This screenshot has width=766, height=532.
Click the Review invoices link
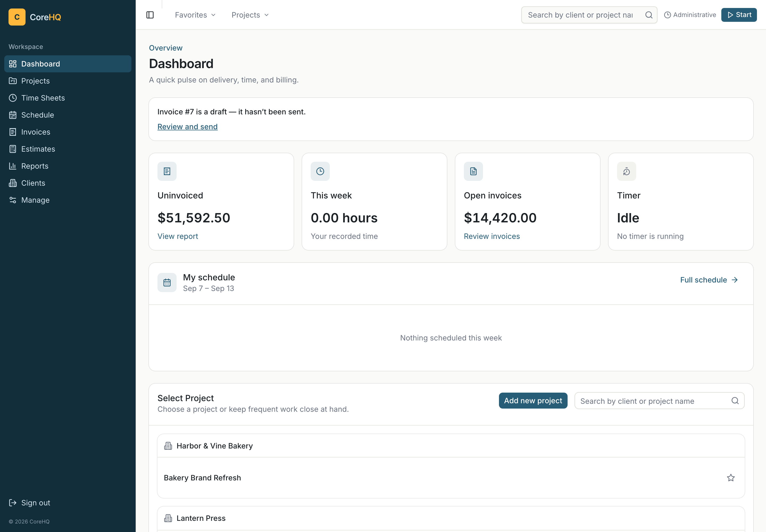tap(492, 236)
